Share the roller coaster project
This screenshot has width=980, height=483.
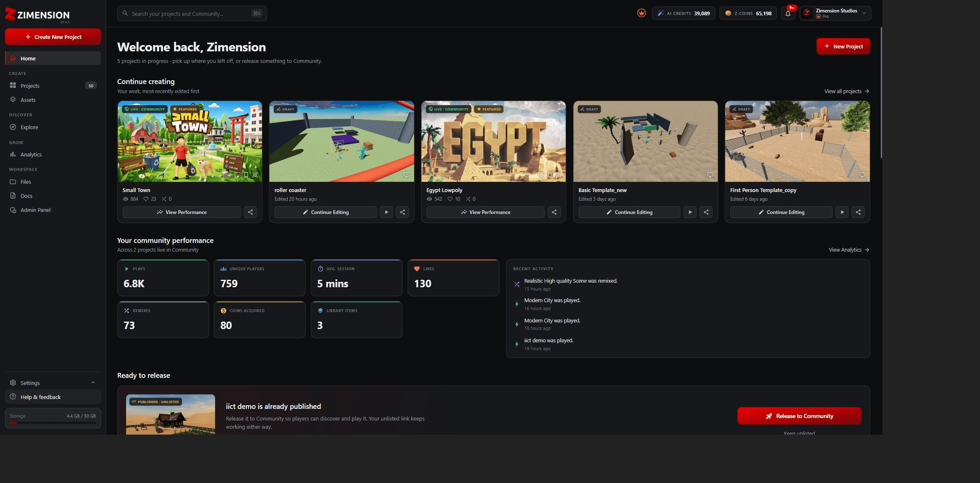(x=402, y=212)
